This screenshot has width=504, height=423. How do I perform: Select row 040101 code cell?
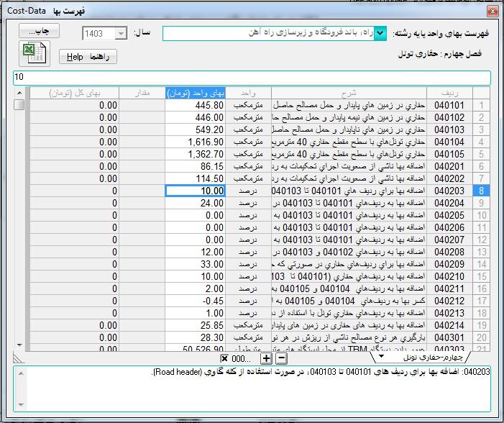point(449,105)
